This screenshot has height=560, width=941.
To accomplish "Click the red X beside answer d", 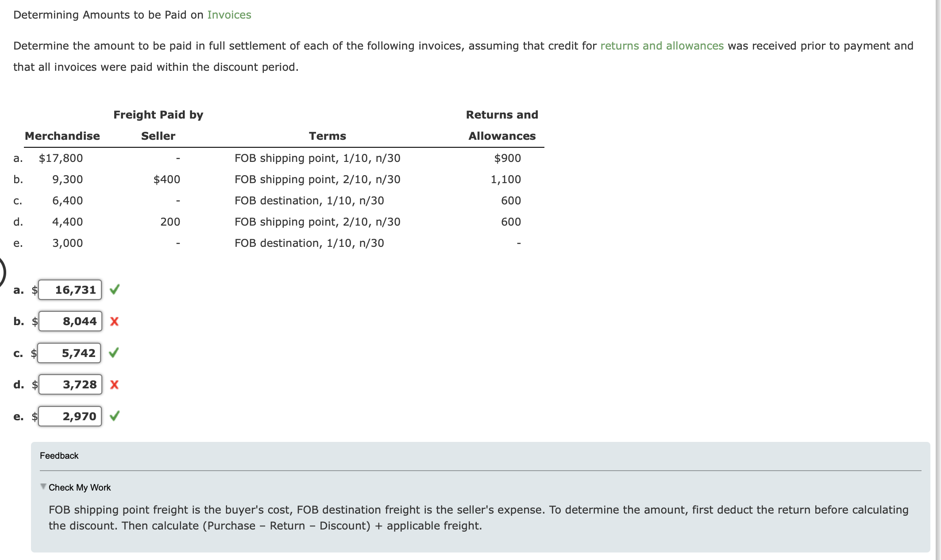I will click(115, 385).
